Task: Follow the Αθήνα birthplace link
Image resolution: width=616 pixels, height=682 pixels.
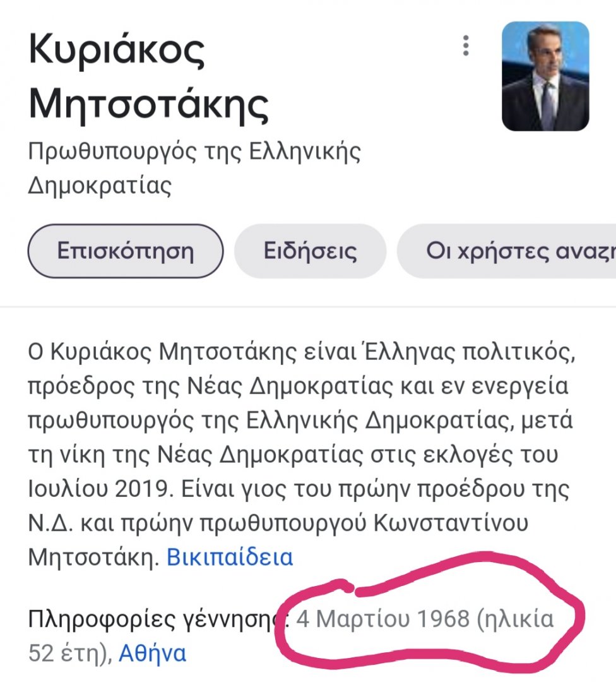Action: pyautogui.click(x=153, y=652)
